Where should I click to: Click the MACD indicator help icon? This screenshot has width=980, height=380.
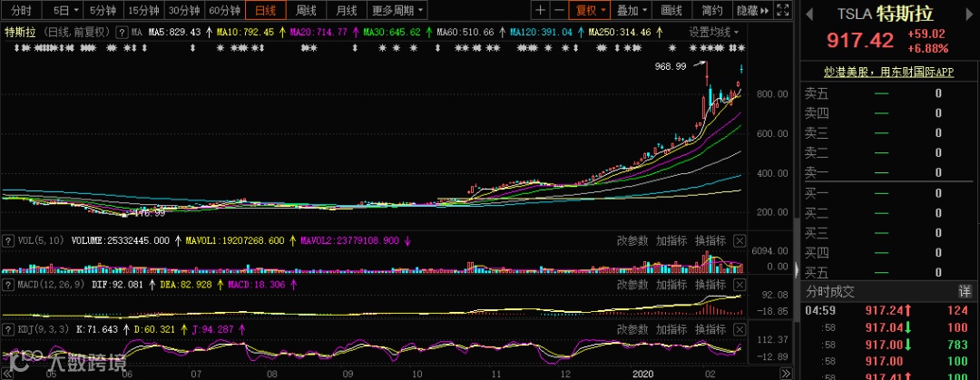(x=8, y=285)
